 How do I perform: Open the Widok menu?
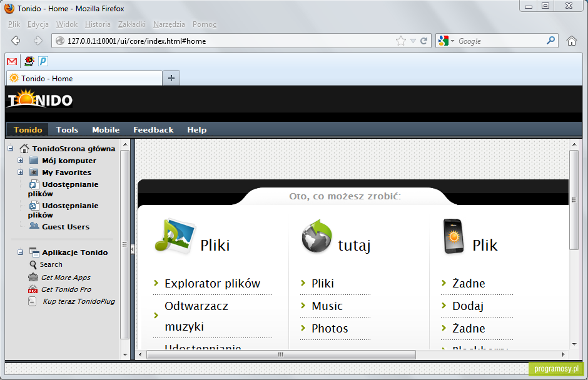coord(67,24)
